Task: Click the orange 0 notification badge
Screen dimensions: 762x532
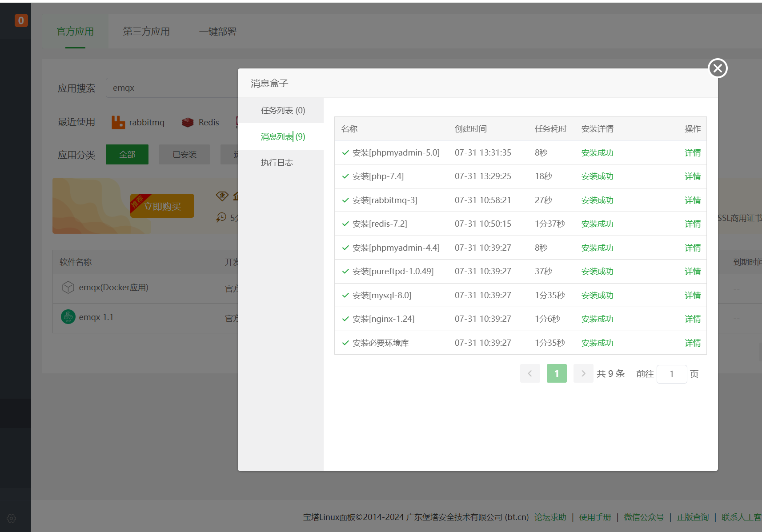Action: [21, 20]
